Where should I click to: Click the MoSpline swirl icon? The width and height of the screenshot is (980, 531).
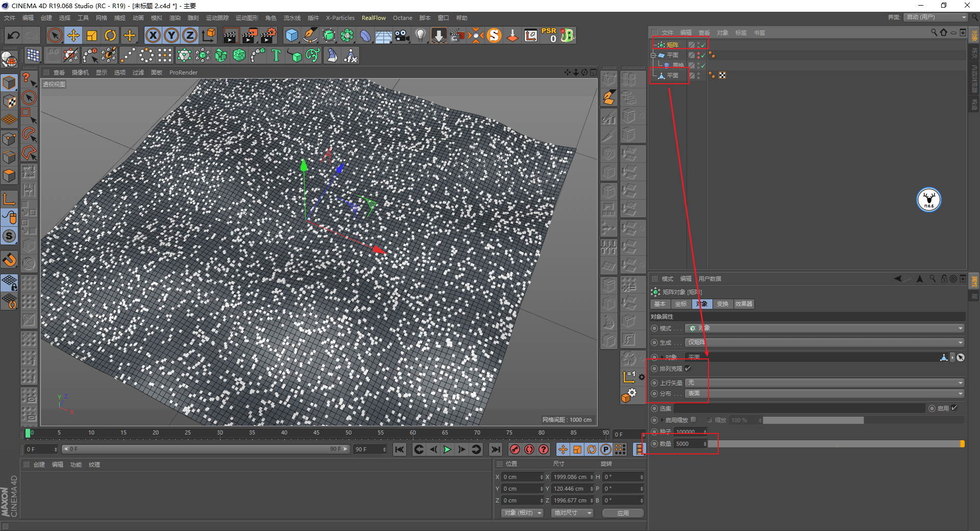click(x=313, y=55)
